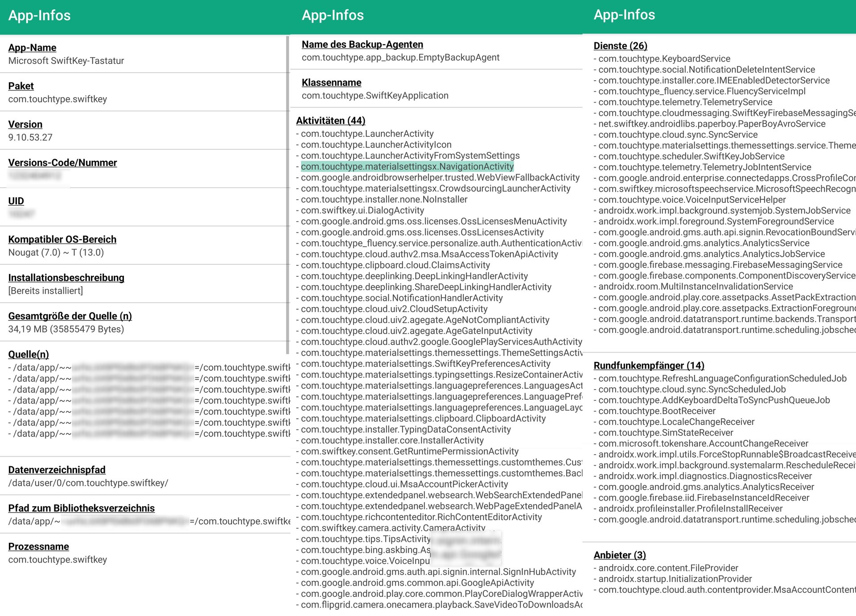
Task: Click com.touchtype.KeyboardService service entry
Action: [664, 59]
